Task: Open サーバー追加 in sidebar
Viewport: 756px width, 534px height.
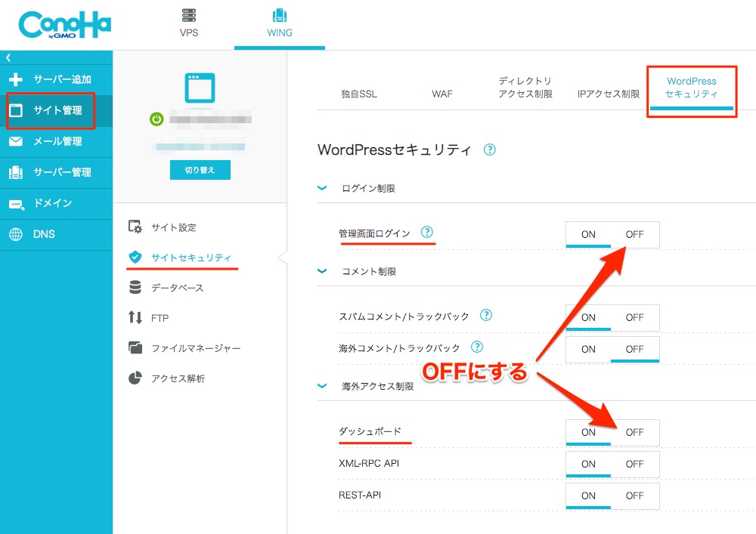Action: tap(57, 79)
